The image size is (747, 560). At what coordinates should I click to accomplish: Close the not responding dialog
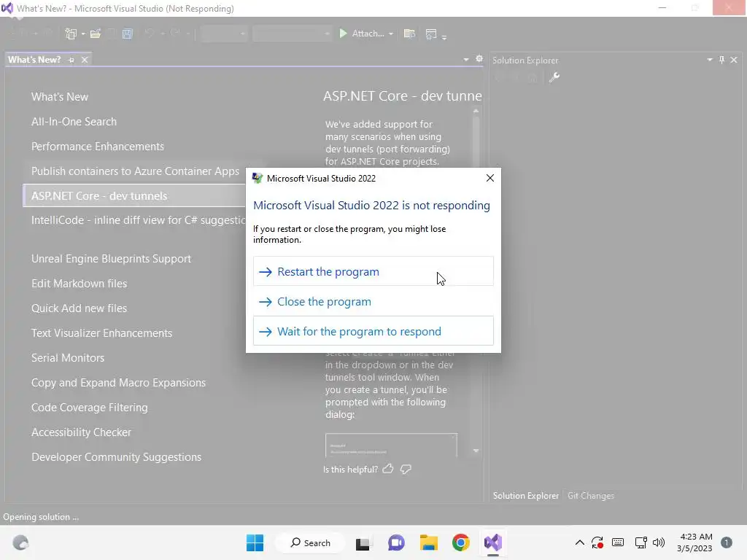(489, 178)
